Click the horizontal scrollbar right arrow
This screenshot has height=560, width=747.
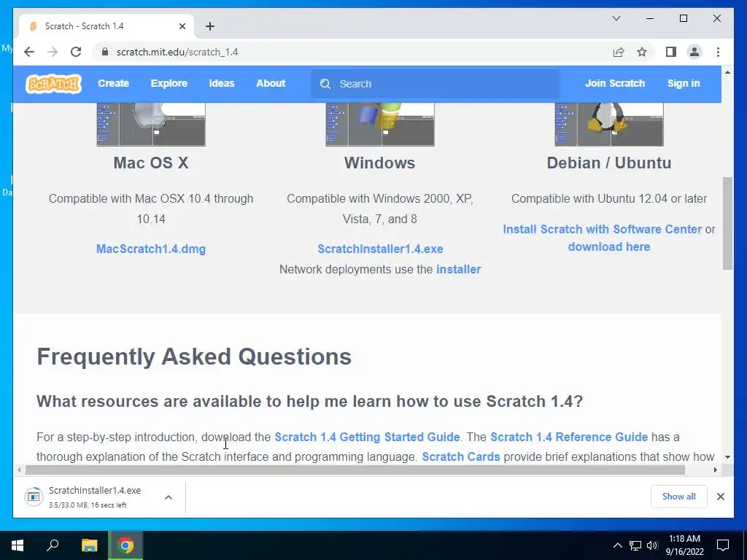click(716, 470)
